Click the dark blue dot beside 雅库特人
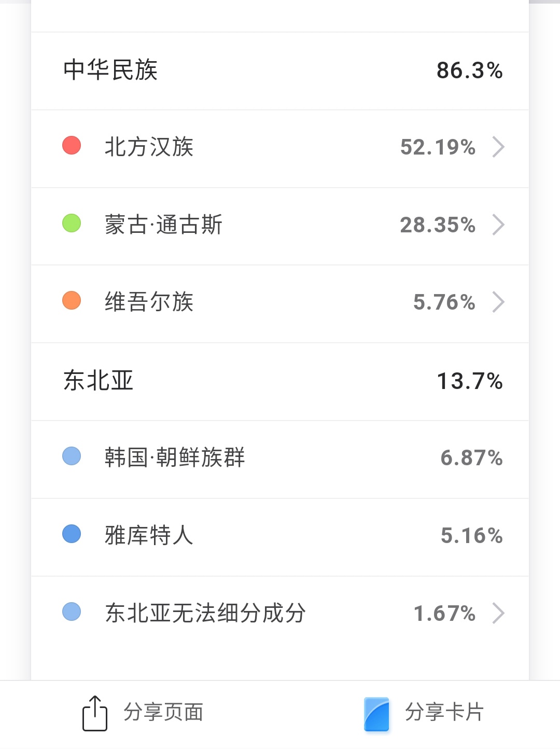 coord(72,534)
